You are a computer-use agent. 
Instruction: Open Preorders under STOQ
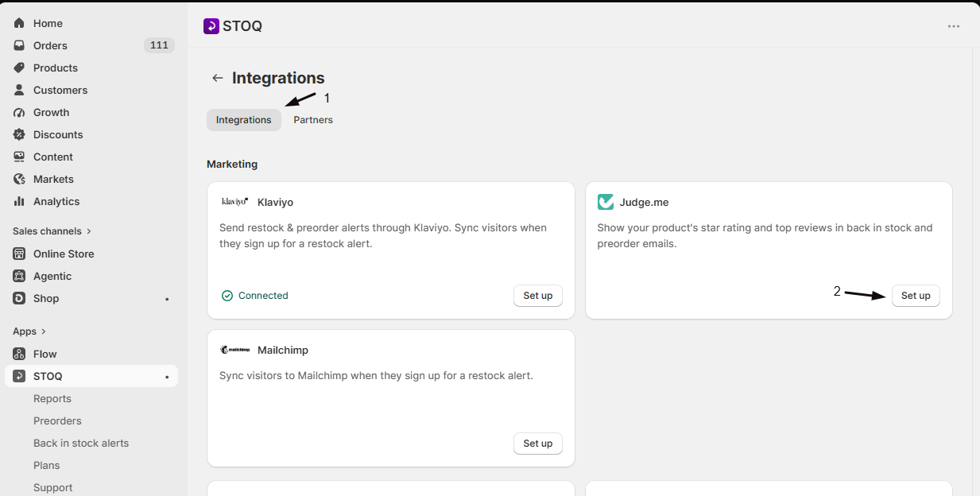coord(57,420)
